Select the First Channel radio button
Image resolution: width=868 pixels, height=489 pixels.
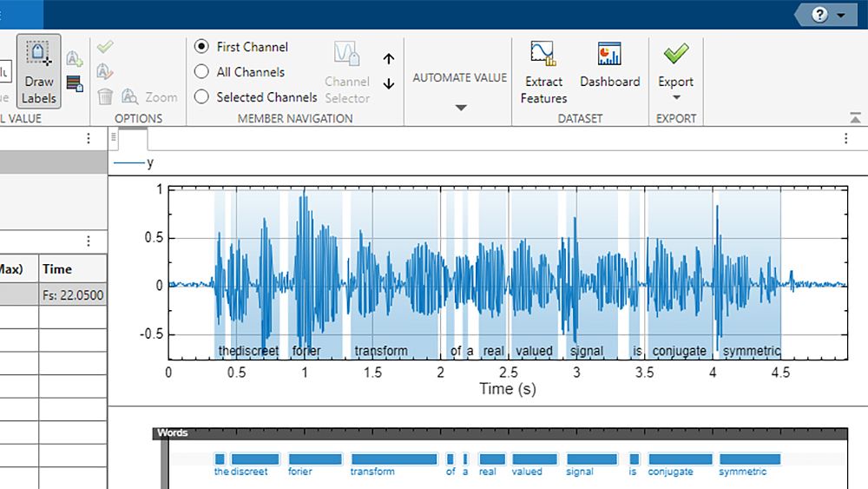[201, 47]
